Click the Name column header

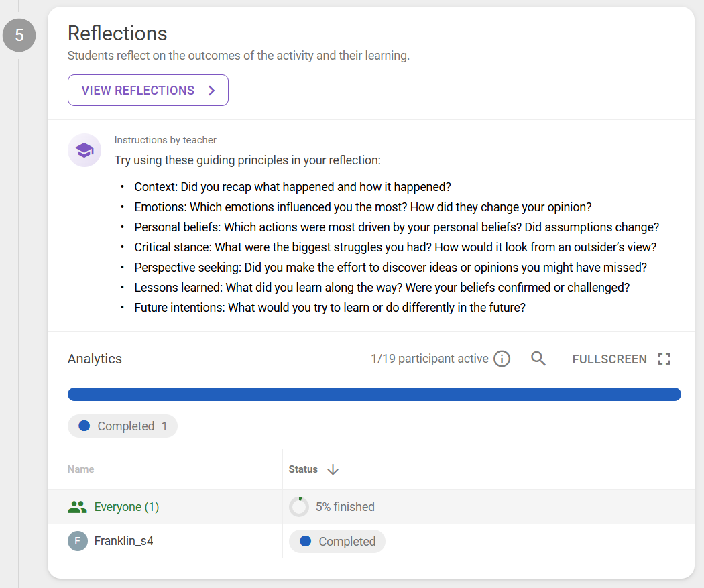81,469
